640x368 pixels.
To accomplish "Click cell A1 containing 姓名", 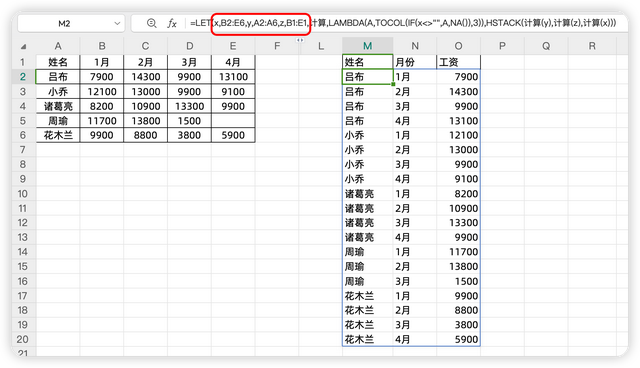I will (58, 62).
